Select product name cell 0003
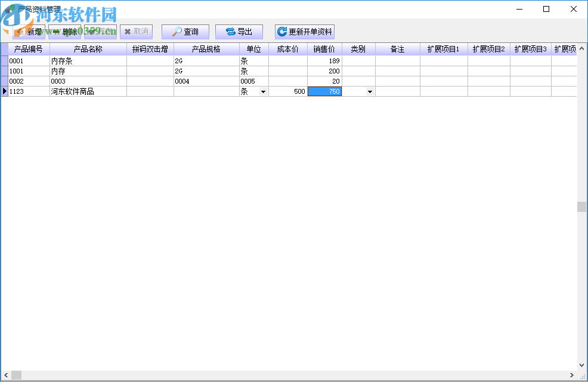Viewport: 588px width, 382px height. pos(88,81)
